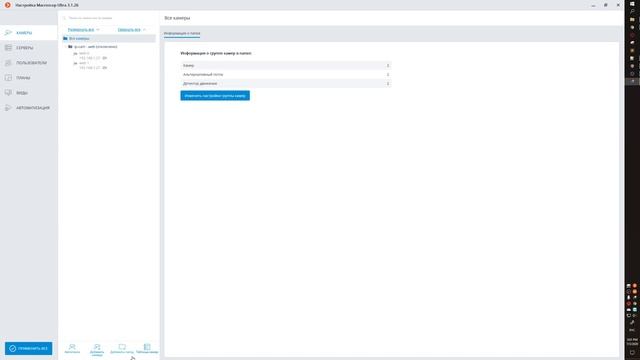This screenshot has height=360, width=640.
Task: Click the Детектор движения row
Action: (x=286, y=84)
